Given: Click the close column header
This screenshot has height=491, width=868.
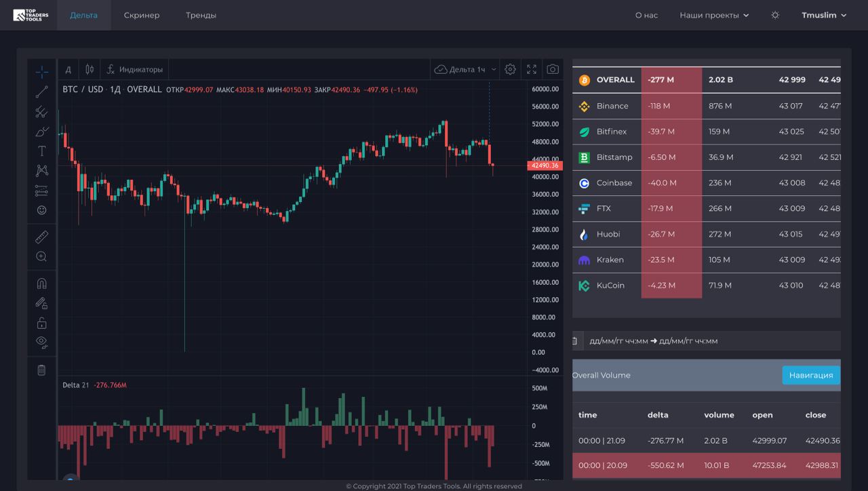Looking at the screenshot, I should [816, 415].
